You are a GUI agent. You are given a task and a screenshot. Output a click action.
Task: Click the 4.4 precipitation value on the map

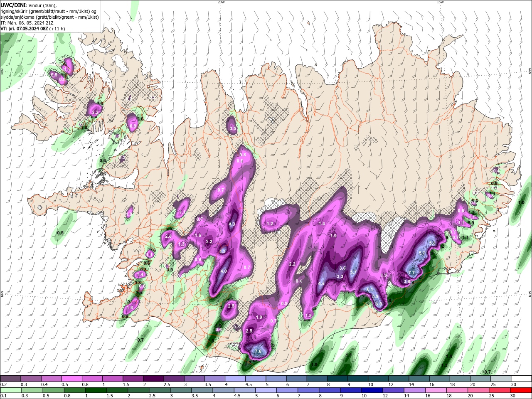point(321,284)
